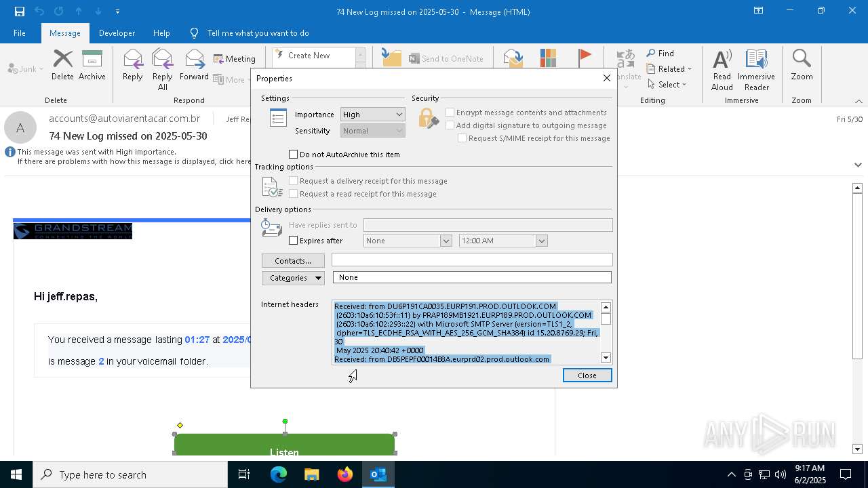Collapse the ribbon with the chevron

pos(859,101)
